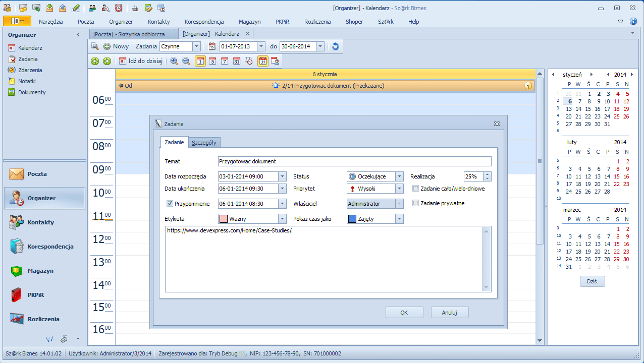Expand the Status dropdown

(x=399, y=176)
